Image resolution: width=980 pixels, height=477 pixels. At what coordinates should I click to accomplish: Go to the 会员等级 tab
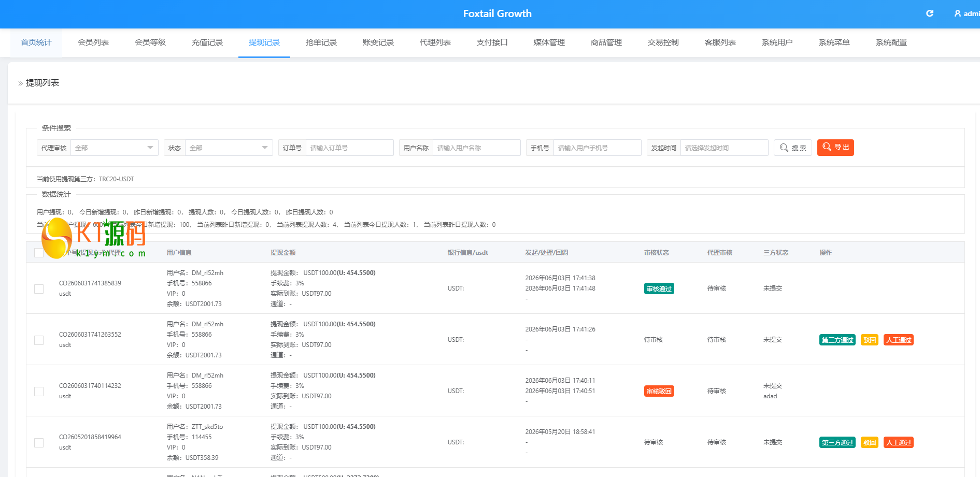150,42
